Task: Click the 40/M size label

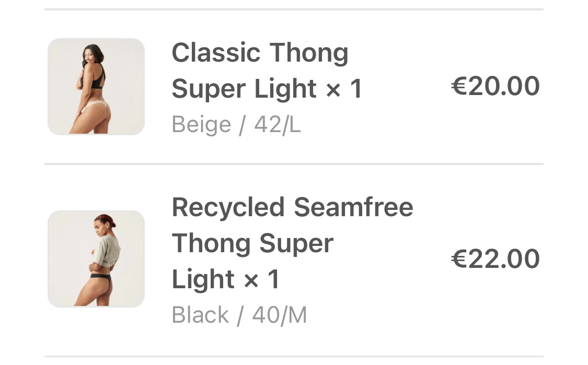Action: tap(280, 315)
